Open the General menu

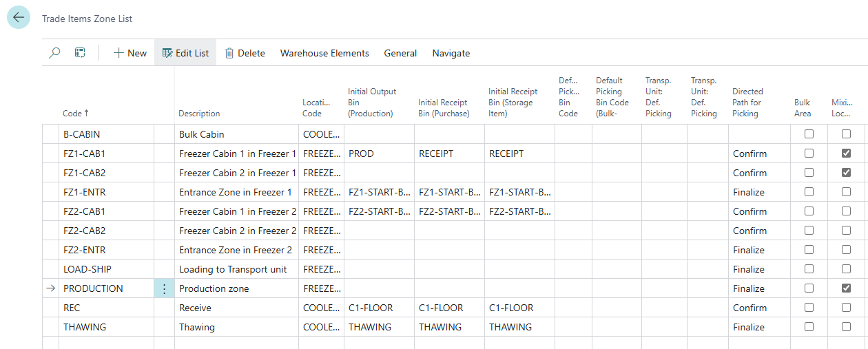pyautogui.click(x=400, y=53)
